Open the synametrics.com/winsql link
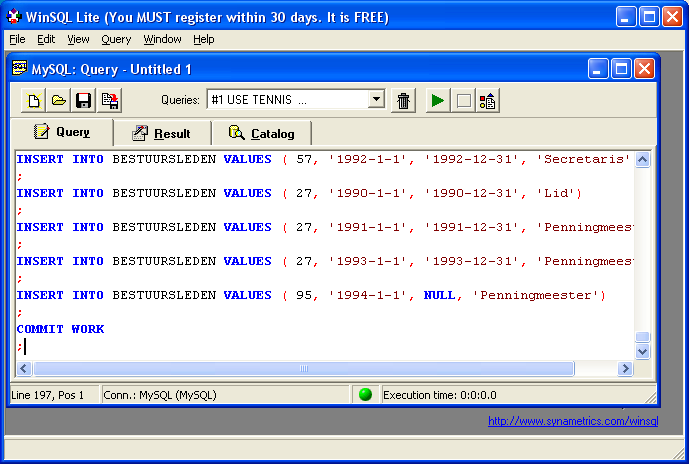The image size is (689, 464). click(573, 421)
